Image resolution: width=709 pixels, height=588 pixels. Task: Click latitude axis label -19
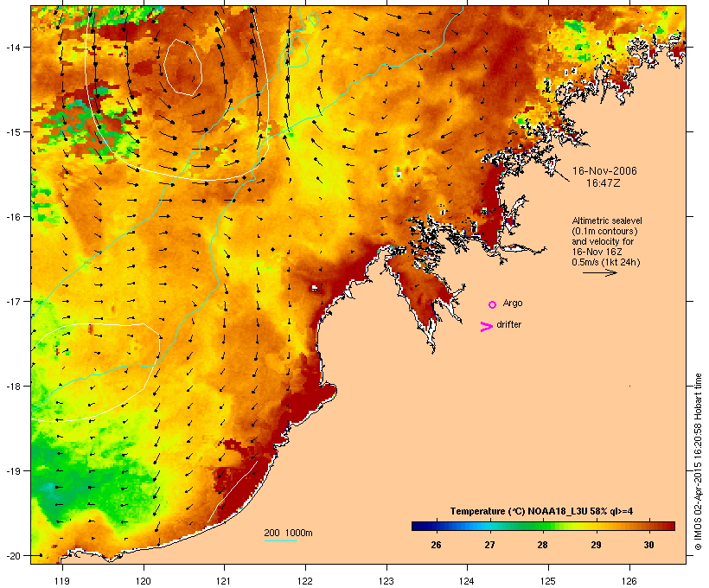(12, 471)
